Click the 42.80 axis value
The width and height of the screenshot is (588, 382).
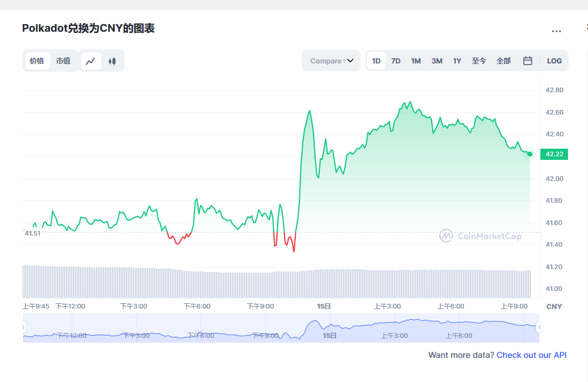coord(554,90)
